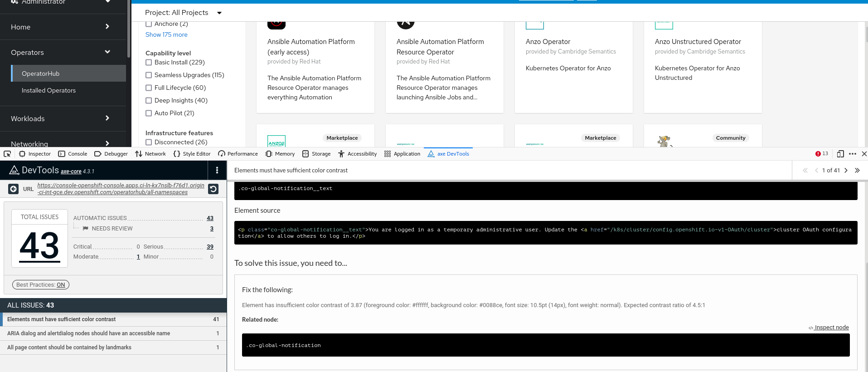Switch to the Style Editor tab
The image size is (868, 372).
point(192,154)
